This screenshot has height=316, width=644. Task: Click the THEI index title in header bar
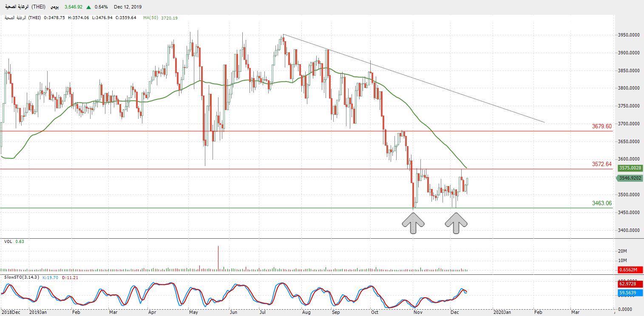tap(26, 7)
